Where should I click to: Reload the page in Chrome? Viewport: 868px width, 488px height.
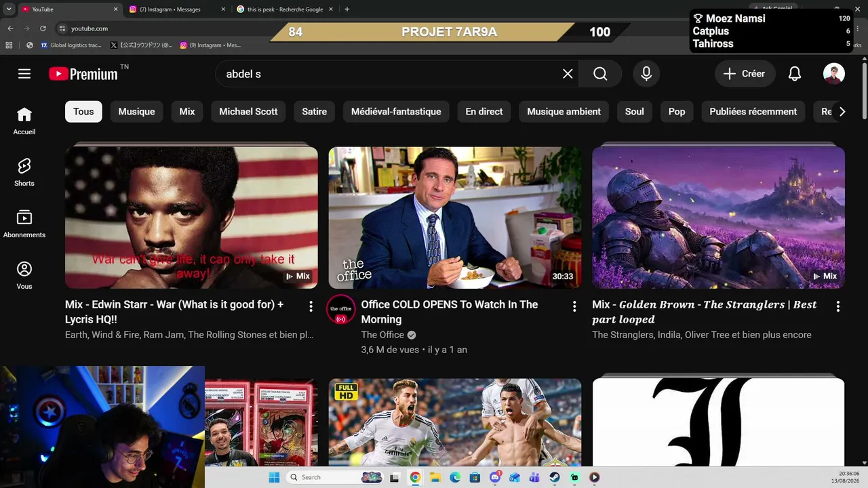coord(43,28)
